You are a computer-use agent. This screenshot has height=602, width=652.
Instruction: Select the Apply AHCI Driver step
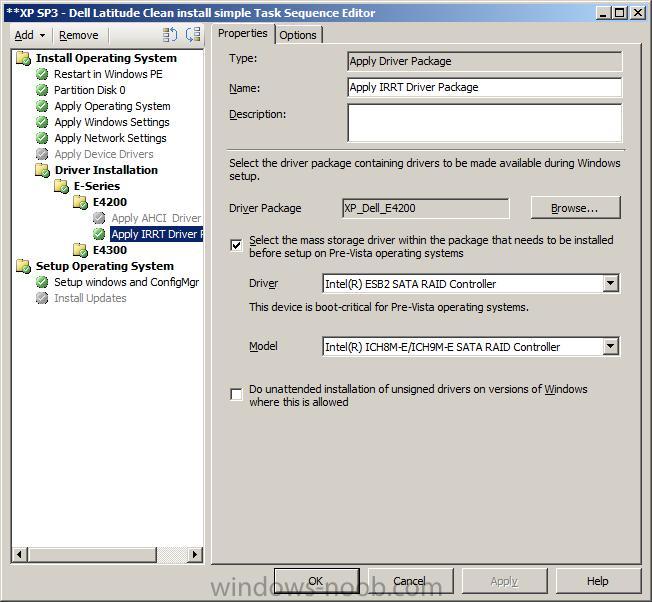coord(156,218)
